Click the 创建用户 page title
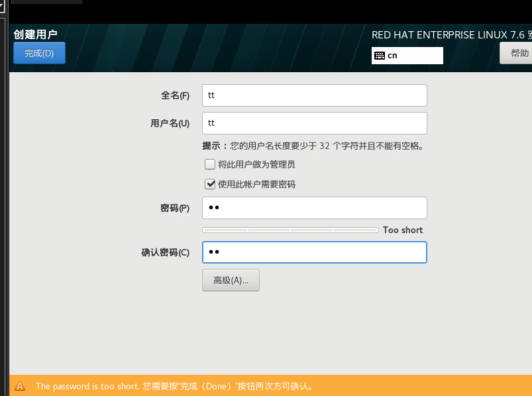Image resolution: width=532 pixels, height=396 pixels. [x=35, y=34]
